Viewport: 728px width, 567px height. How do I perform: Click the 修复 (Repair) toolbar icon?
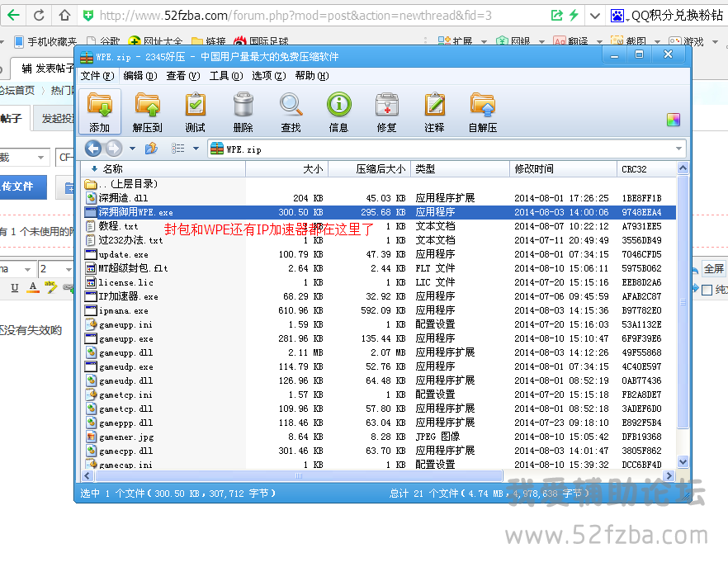pyautogui.click(x=387, y=111)
